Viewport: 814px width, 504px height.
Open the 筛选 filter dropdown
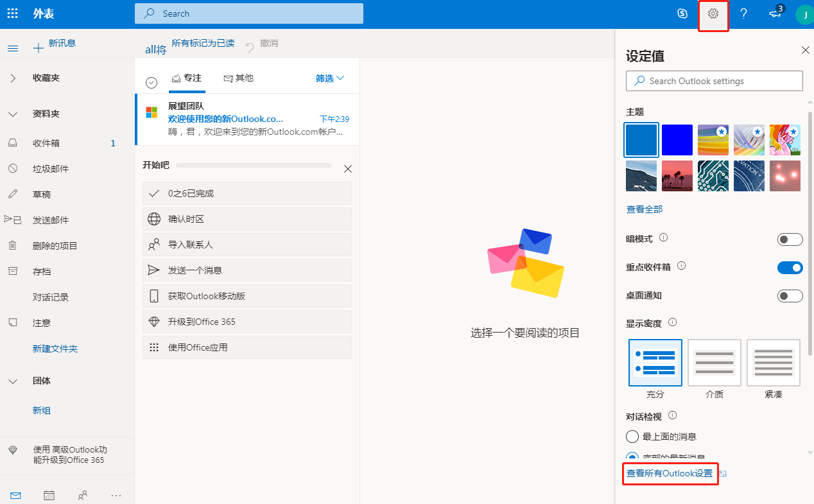[x=330, y=78]
